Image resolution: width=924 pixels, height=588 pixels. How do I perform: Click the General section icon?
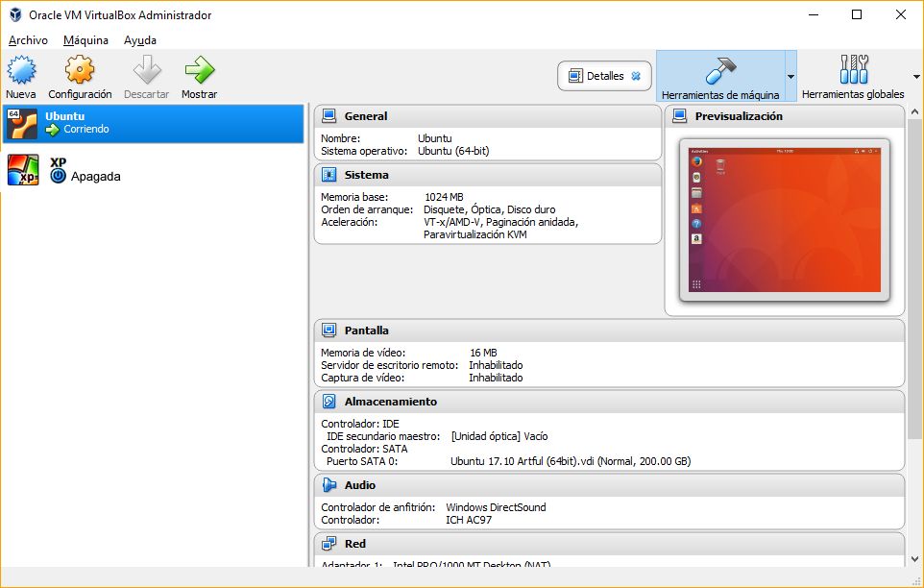pyautogui.click(x=328, y=116)
